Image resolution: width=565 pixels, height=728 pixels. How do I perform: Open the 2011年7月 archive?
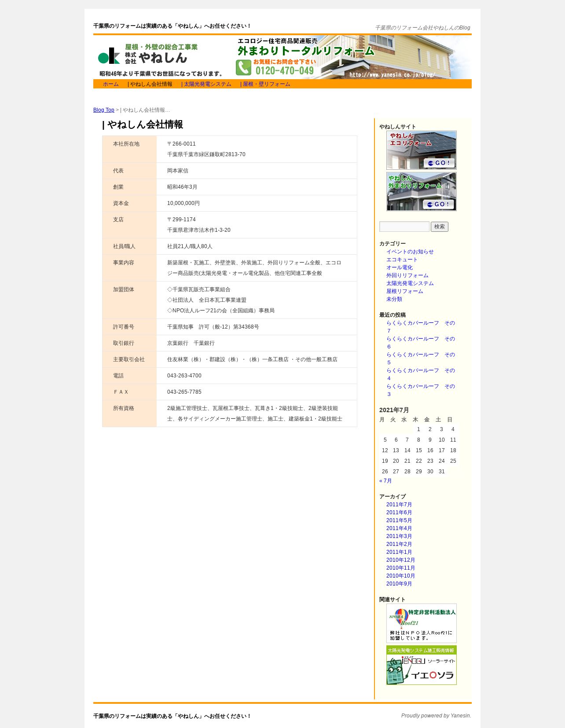coord(399,505)
